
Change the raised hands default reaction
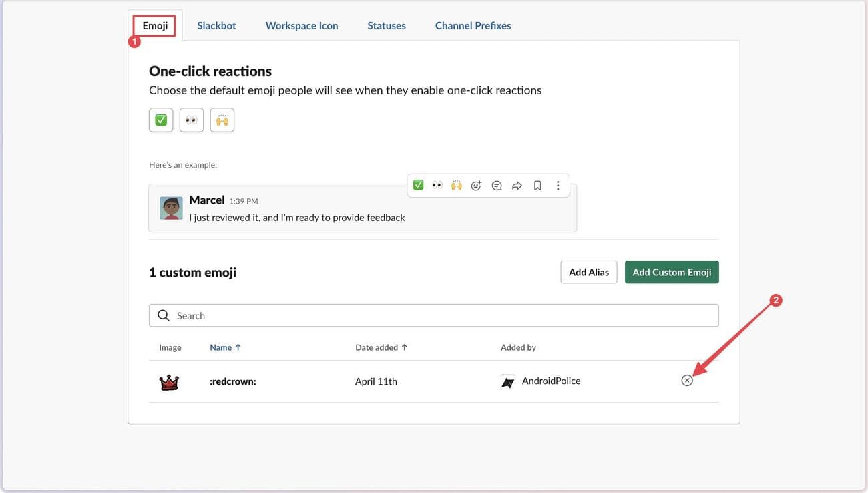pyautogui.click(x=222, y=120)
